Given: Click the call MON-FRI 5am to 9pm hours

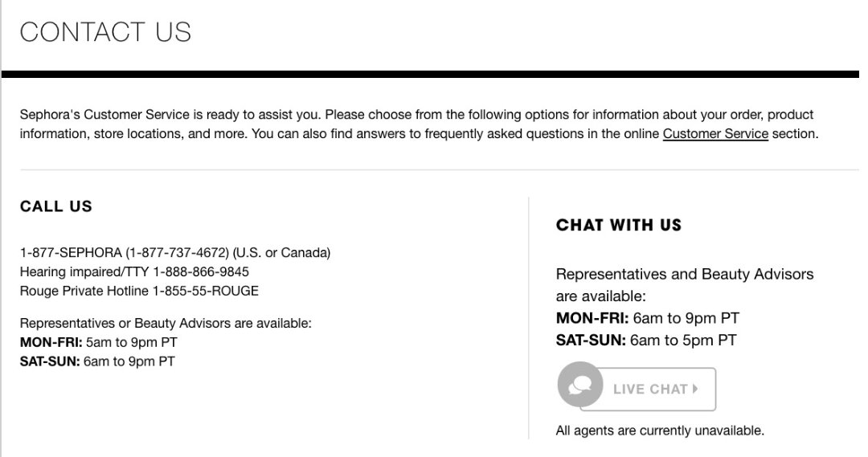Looking at the screenshot, I should pos(98,342).
